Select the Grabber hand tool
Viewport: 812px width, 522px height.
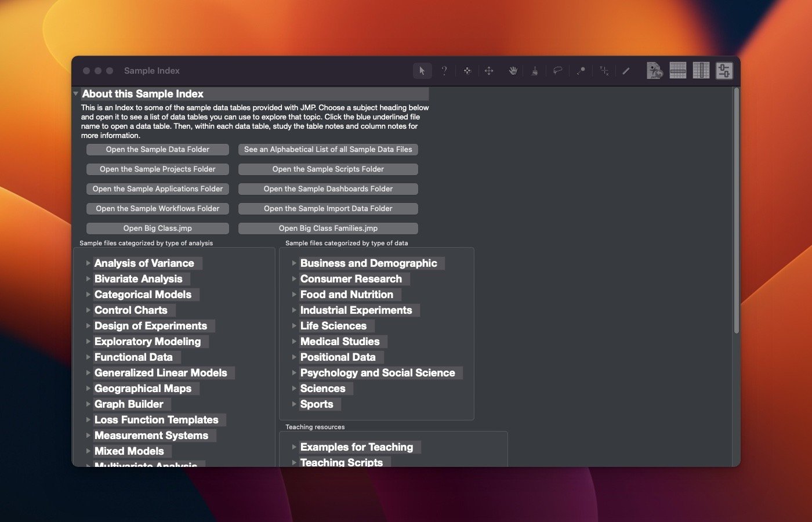pyautogui.click(x=513, y=71)
